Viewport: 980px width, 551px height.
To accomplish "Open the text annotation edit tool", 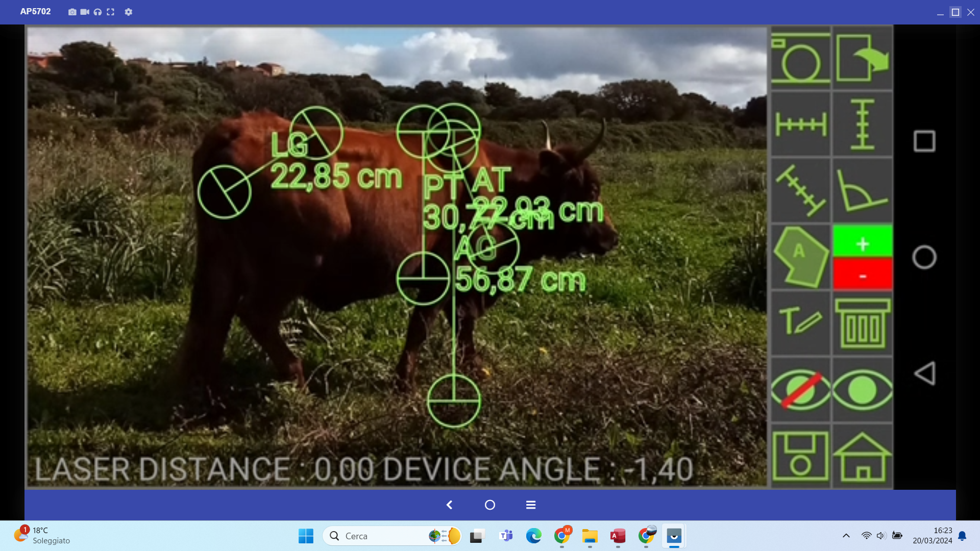I will 800,323.
